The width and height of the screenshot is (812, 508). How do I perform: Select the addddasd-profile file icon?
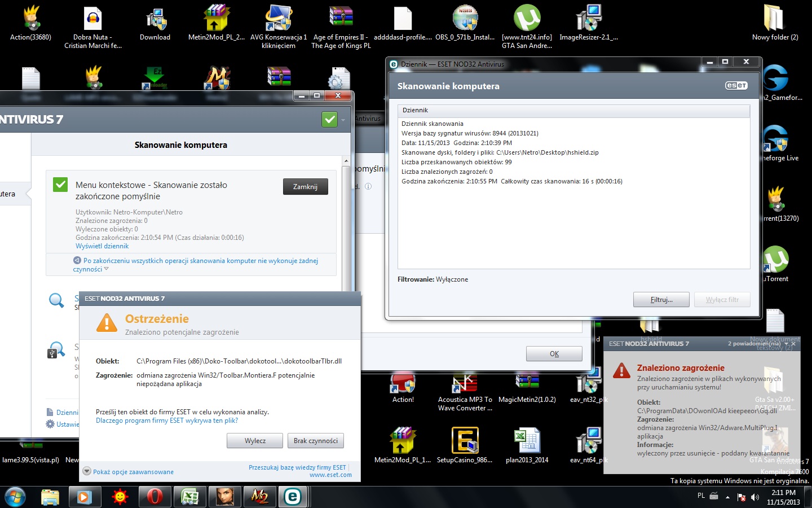point(403,24)
